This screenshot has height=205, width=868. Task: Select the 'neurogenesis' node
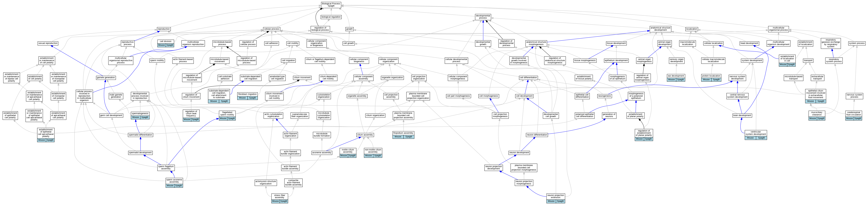point(604,96)
